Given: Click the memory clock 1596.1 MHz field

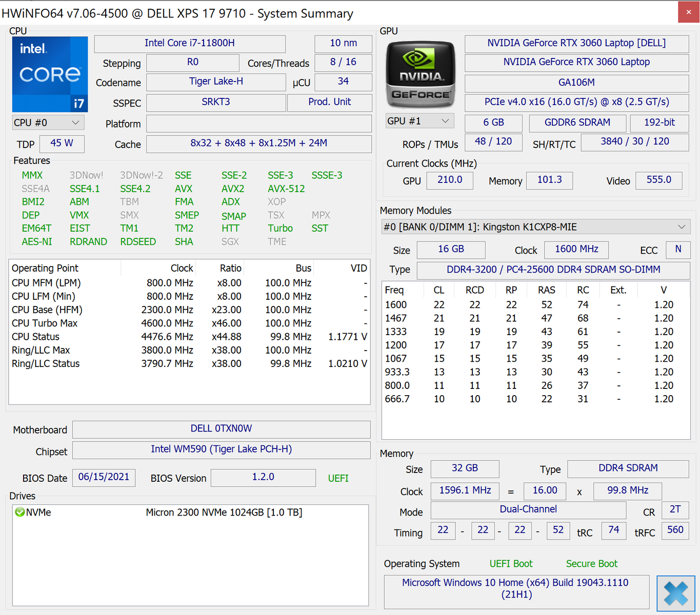Looking at the screenshot, I should pos(465,491).
